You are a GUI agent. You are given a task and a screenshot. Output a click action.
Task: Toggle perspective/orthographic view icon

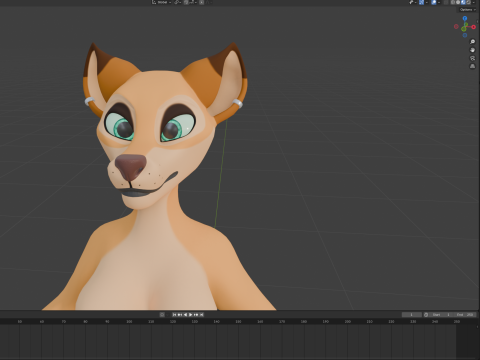472,66
